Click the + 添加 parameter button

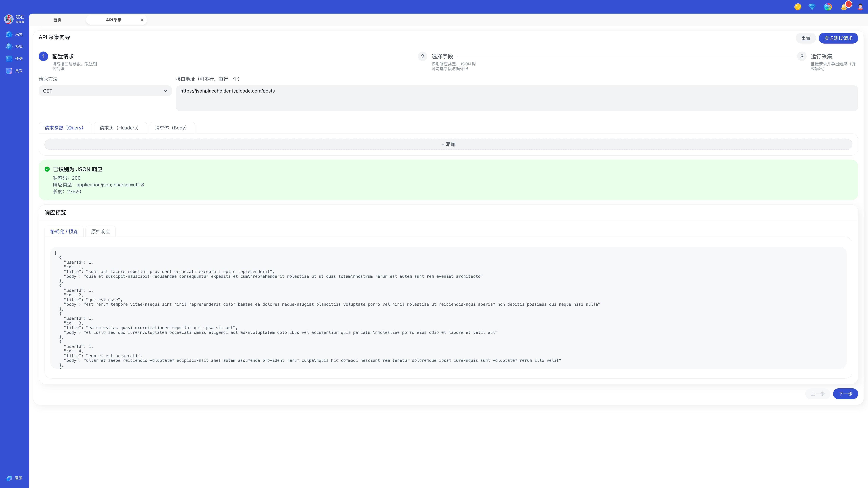pyautogui.click(x=448, y=145)
